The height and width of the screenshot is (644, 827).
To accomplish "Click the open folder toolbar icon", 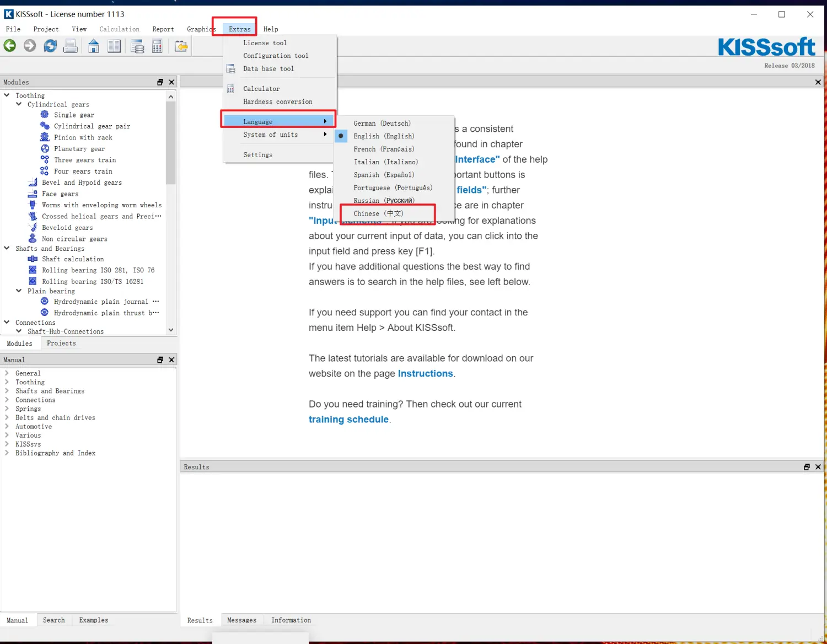I will pos(181,46).
